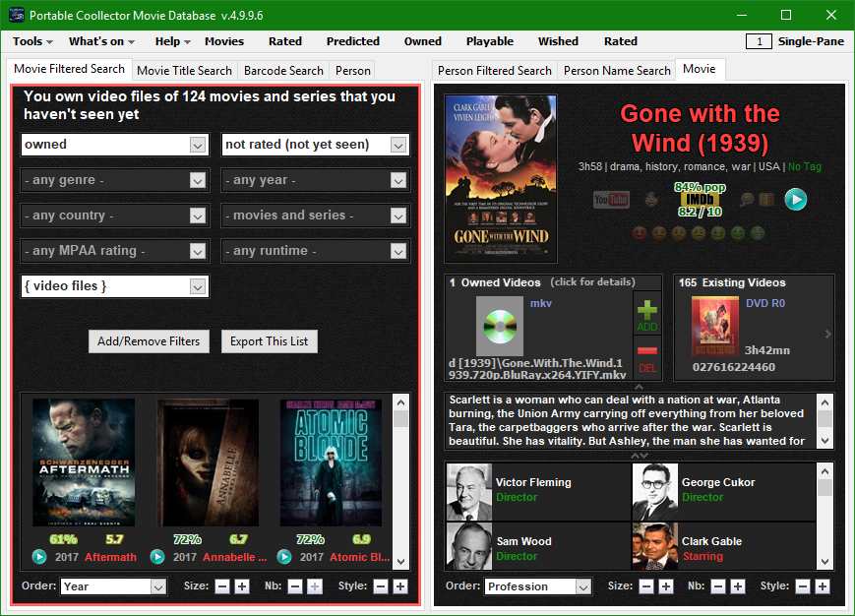Switch to Movie Title Search tab
855x616 pixels.
click(x=184, y=70)
